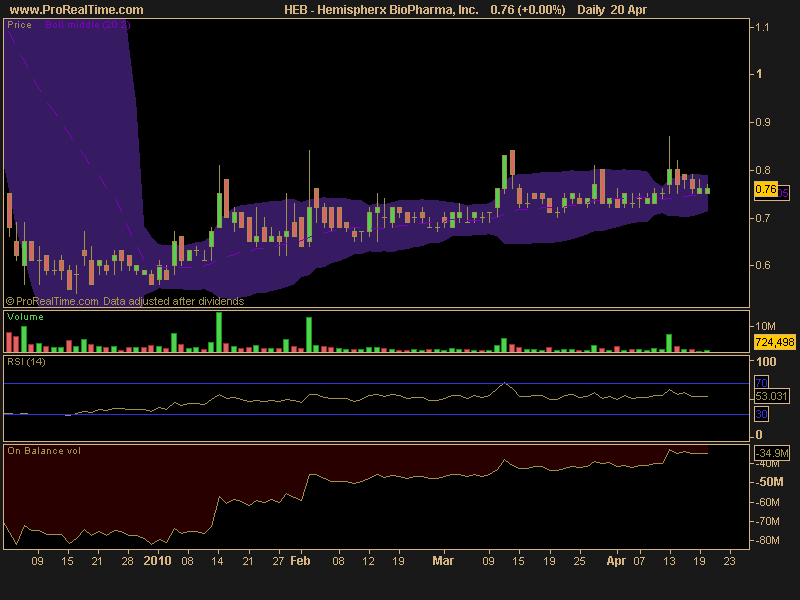The image size is (800, 600).
Task: Click the 1.1 price axis label
Action: pos(762,27)
